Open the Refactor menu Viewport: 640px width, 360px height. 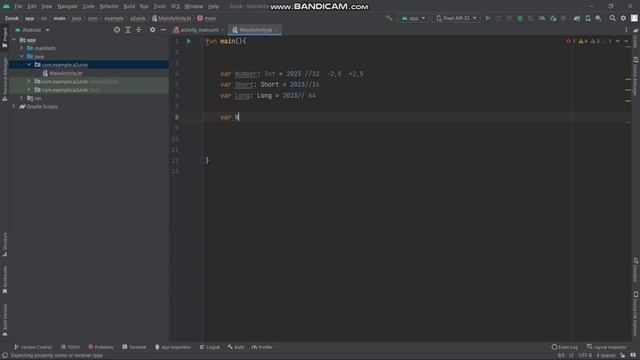point(109,7)
